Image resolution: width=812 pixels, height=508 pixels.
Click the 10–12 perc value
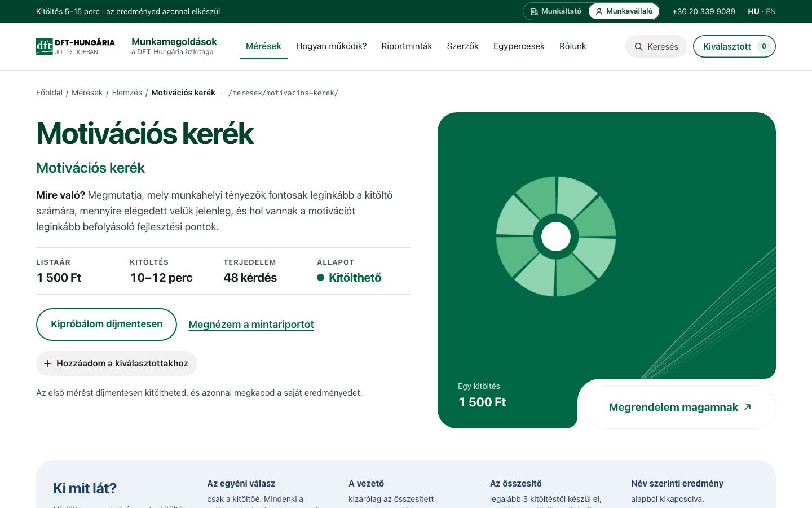pyautogui.click(x=161, y=278)
